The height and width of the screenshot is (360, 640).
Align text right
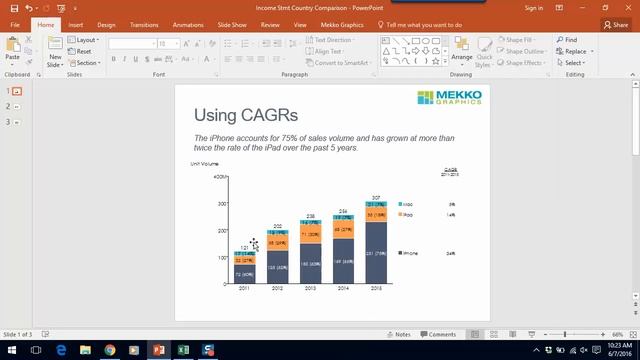250,59
